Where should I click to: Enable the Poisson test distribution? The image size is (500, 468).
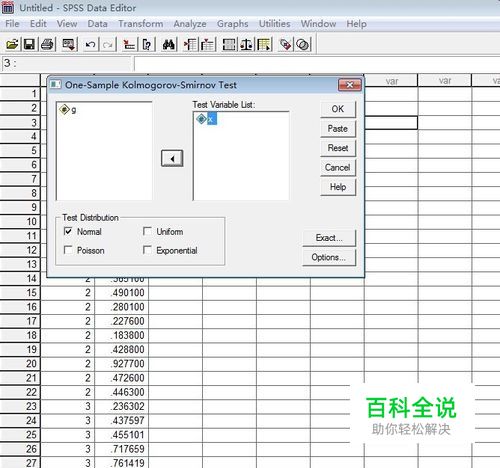click(68, 250)
